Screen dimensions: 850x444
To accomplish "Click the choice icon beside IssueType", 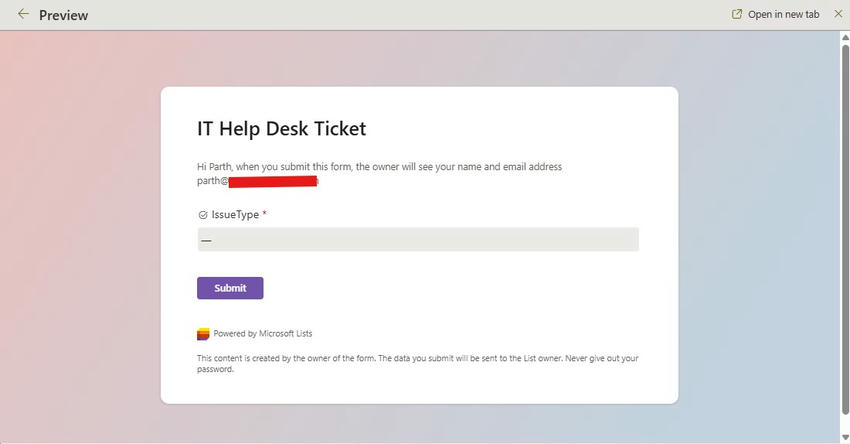I will pos(203,215).
